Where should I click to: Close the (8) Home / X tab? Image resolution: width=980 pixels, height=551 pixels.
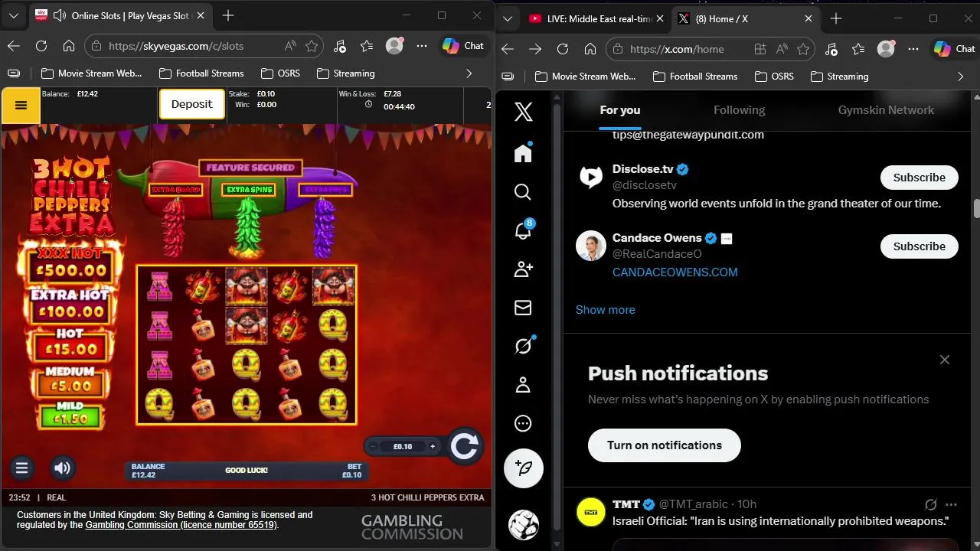(810, 18)
